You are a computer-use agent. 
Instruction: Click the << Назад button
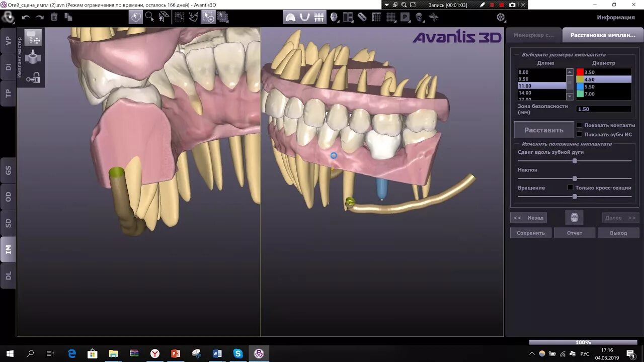pyautogui.click(x=528, y=218)
